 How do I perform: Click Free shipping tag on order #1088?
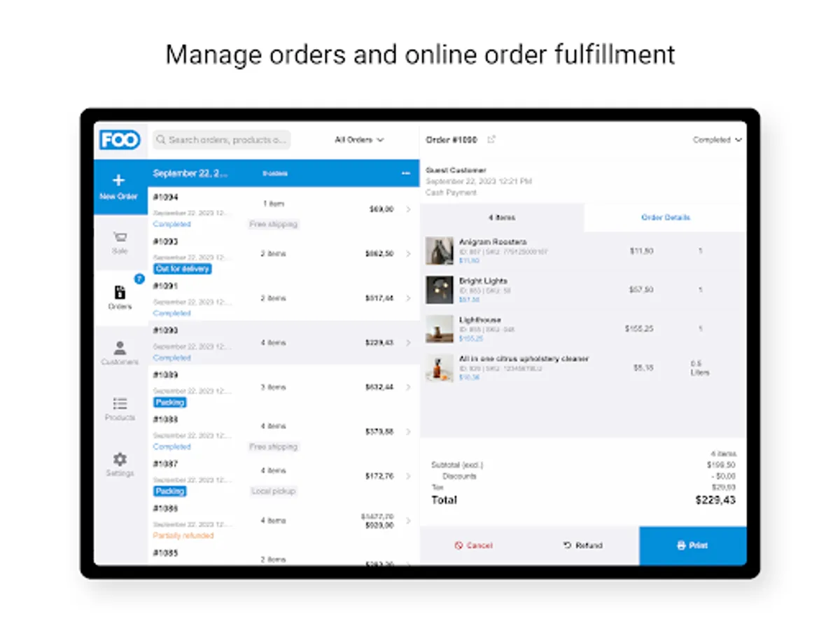(274, 447)
